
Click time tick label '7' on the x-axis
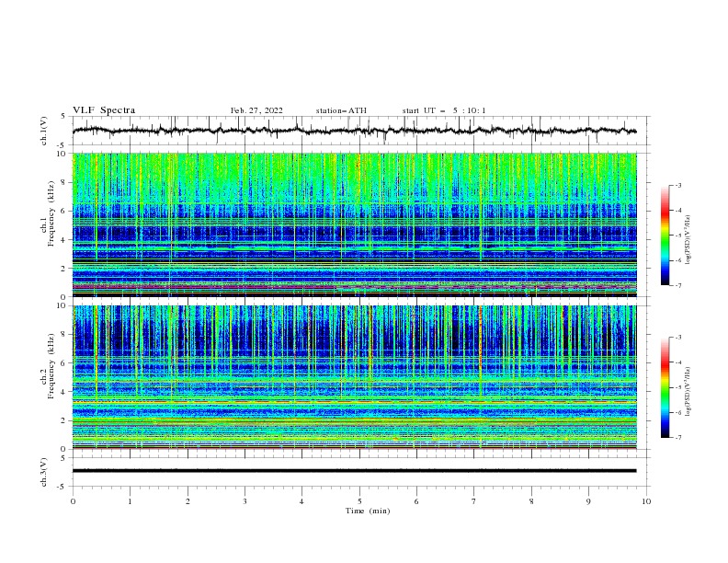tap(474, 501)
